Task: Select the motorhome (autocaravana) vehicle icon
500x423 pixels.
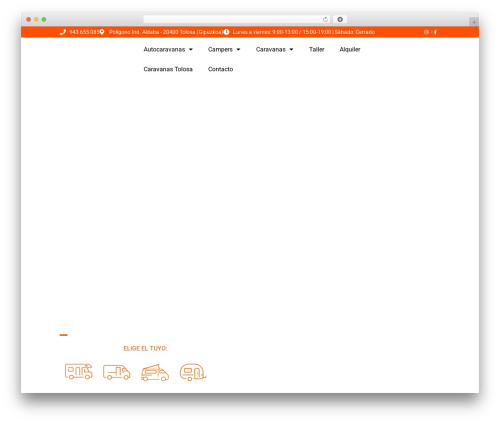Action: tap(79, 371)
